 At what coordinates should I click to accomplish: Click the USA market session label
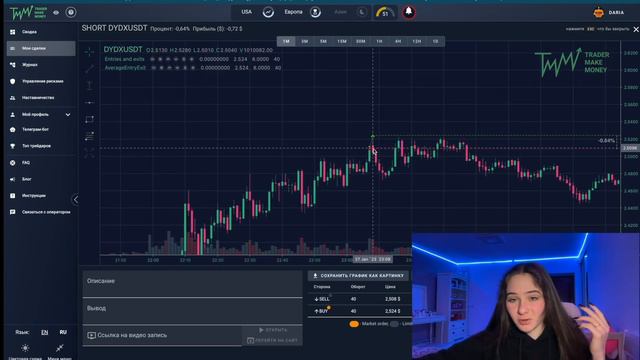coord(247,12)
